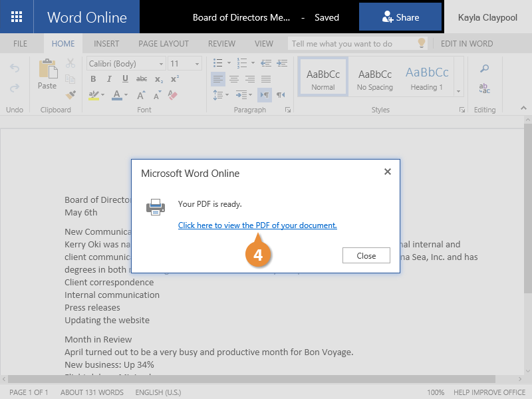532x399 pixels.
Task: Open the app launcher waffle icon
Action: (17, 17)
